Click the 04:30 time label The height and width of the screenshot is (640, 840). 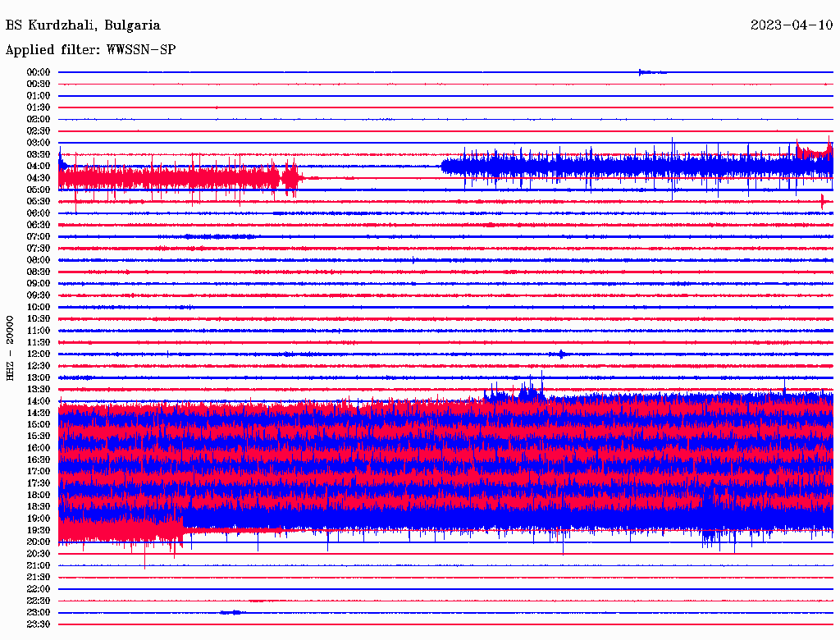39,178
